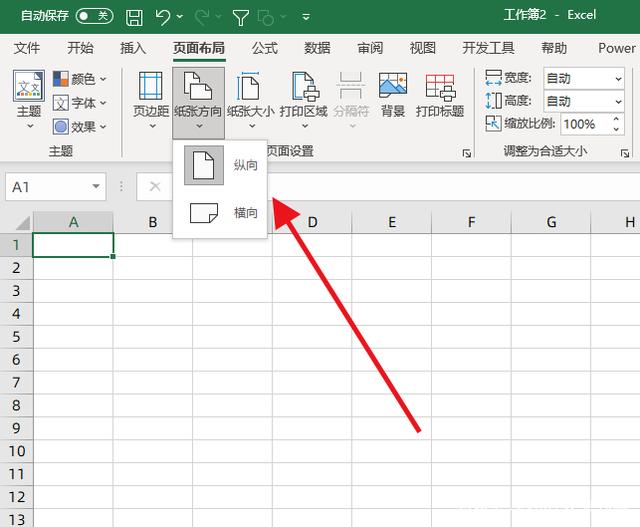640x527 pixels.
Task: Expand the Colors (颜色) dropdown
Action: pos(80,79)
